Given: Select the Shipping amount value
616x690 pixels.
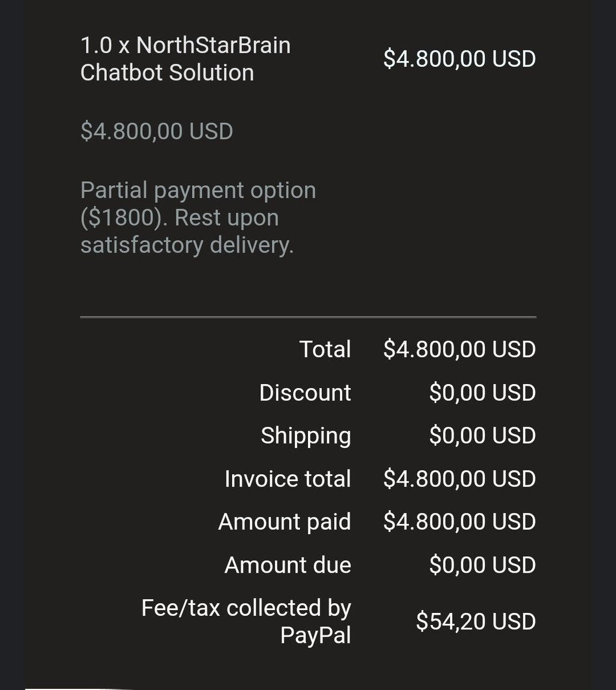Looking at the screenshot, I should point(482,435).
